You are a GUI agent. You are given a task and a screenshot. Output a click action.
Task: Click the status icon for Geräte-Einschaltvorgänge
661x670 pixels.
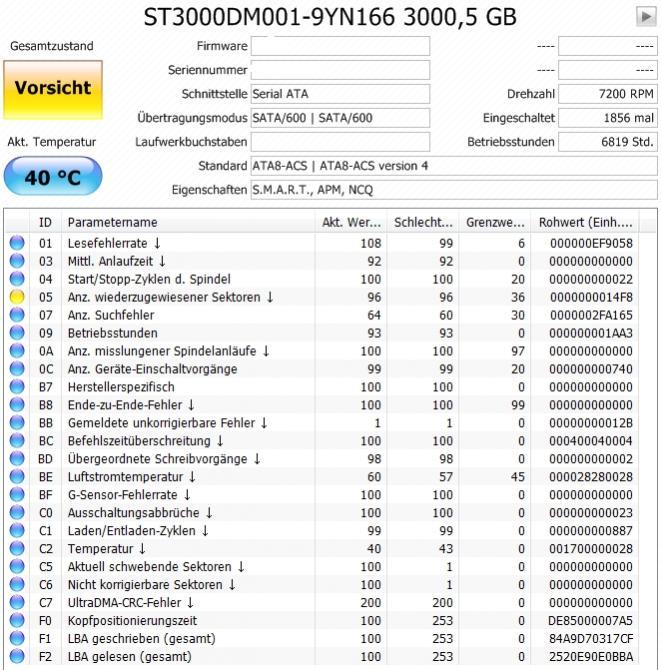[17, 368]
